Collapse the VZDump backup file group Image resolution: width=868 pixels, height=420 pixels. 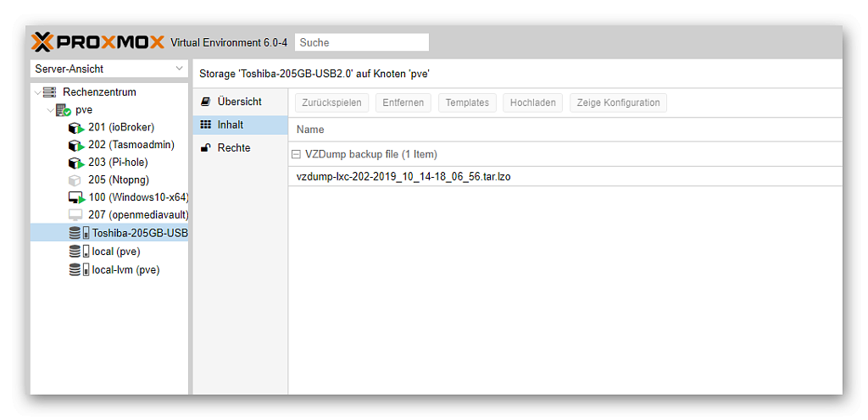(296, 154)
